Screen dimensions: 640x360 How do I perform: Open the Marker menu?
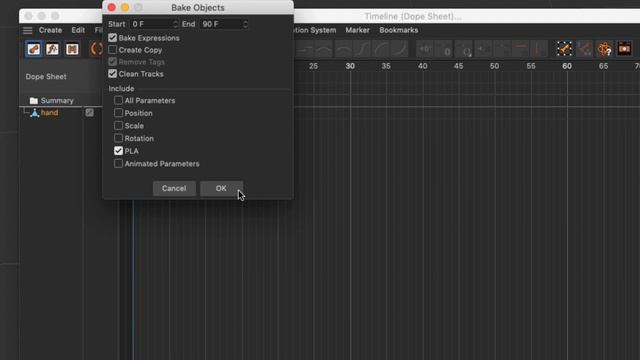pyautogui.click(x=358, y=30)
